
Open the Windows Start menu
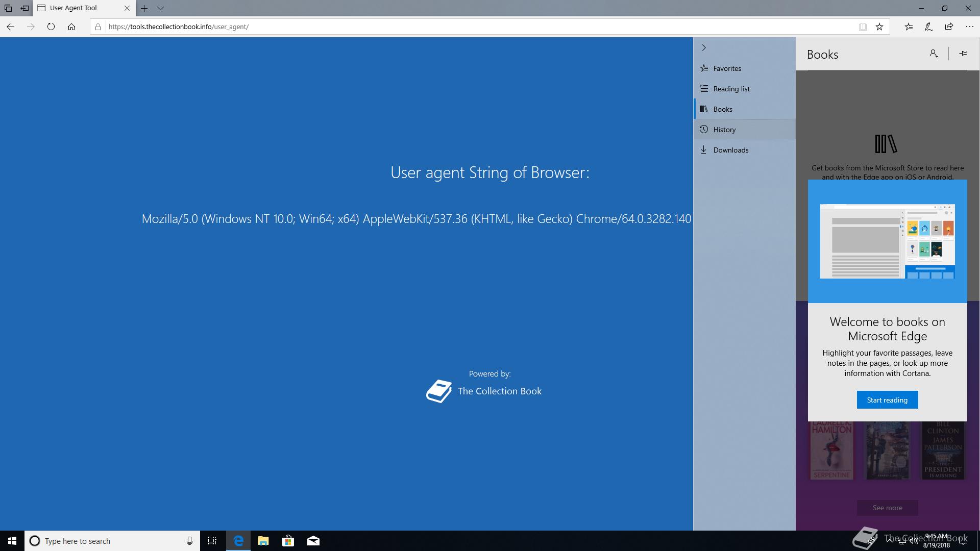pos(12,541)
